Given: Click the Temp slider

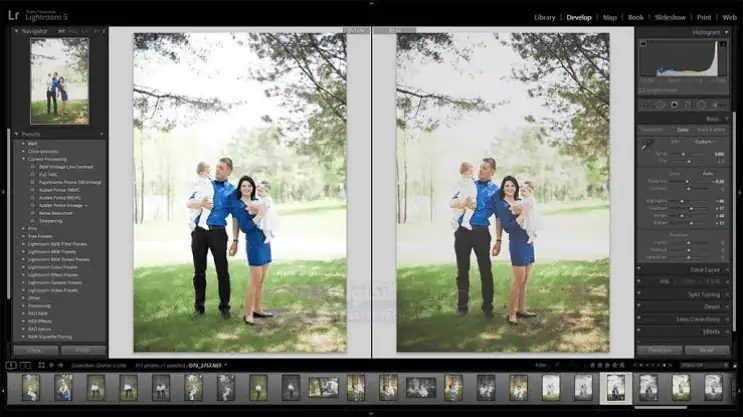Looking at the screenshot, I should point(689,154).
